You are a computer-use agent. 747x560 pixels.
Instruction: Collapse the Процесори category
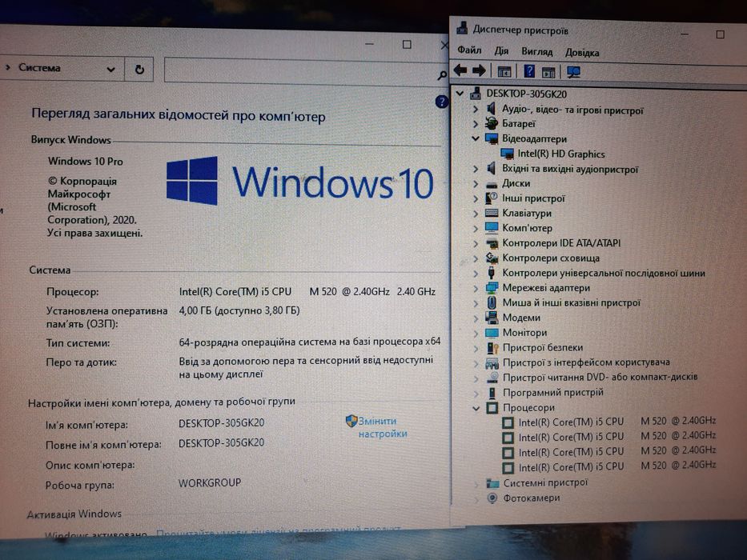click(x=476, y=408)
